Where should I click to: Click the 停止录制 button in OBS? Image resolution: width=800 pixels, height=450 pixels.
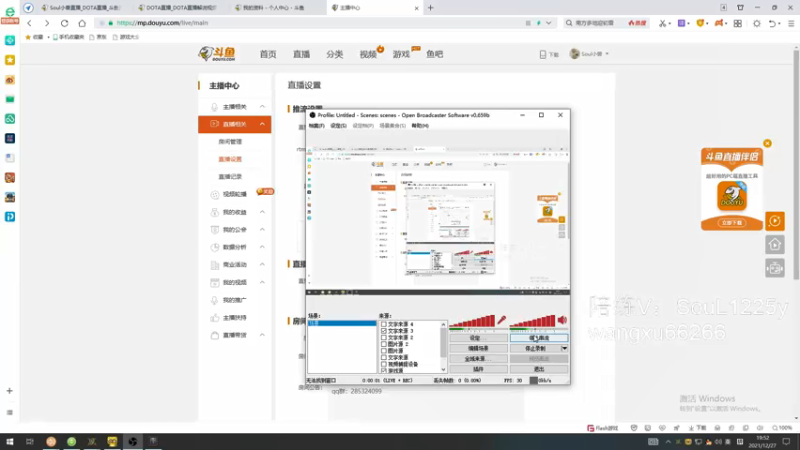(x=535, y=348)
